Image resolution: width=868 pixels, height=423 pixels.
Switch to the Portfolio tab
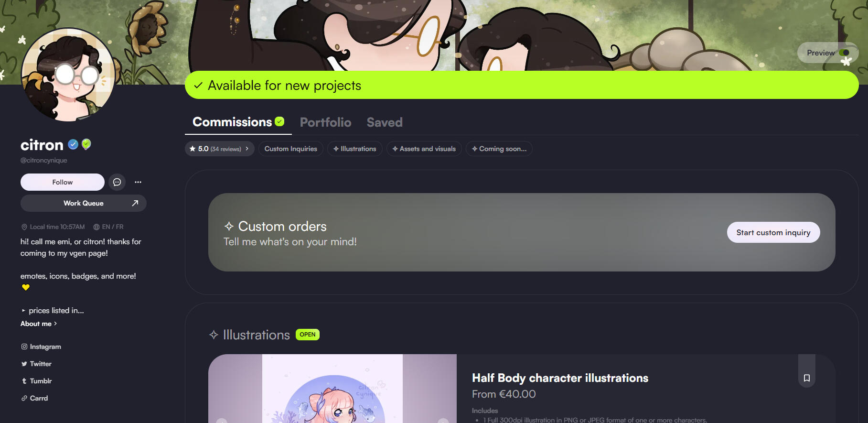[325, 122]
